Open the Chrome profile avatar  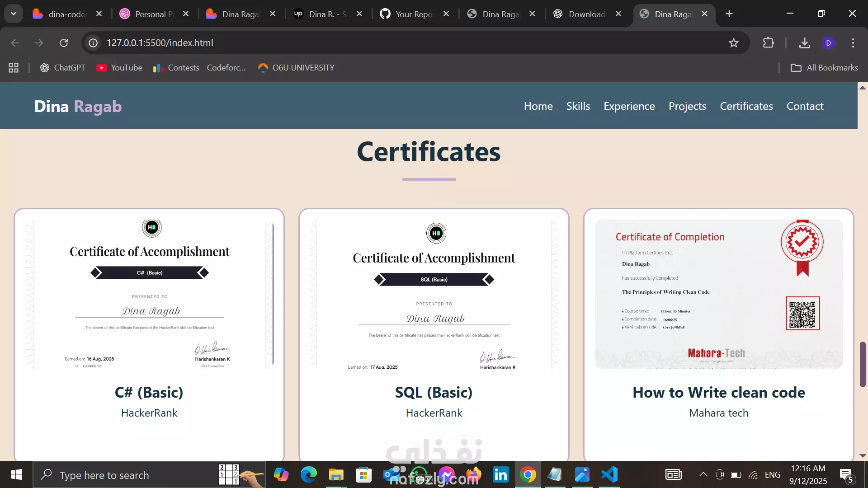coord(828,43)
